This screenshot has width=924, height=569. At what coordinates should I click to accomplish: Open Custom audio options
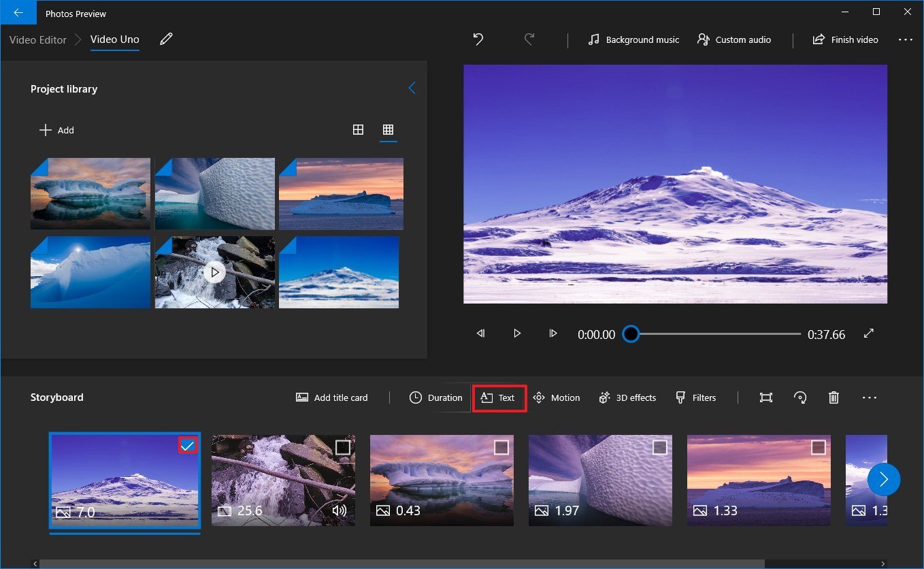pyautogui.click(x=734, y=39)
